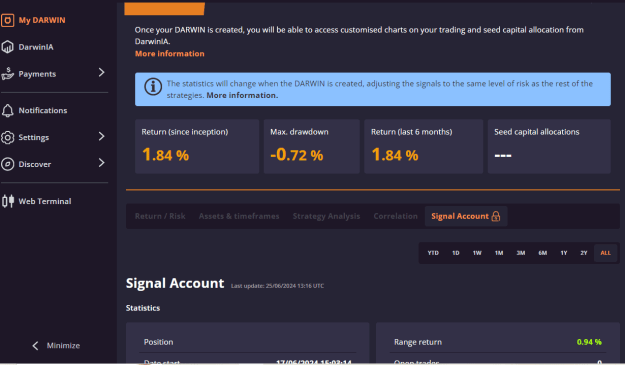Click the Settings gear icon
Screen dimensions: 625x365
pos(7,137)
